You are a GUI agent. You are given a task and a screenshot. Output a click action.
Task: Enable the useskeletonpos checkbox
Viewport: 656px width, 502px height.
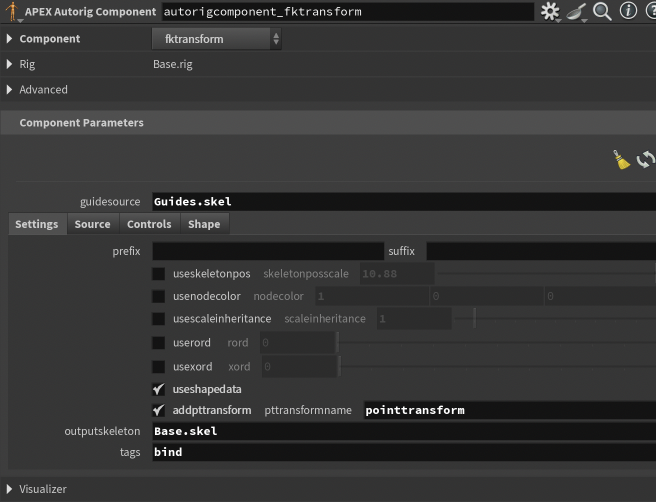click(159, 274)
